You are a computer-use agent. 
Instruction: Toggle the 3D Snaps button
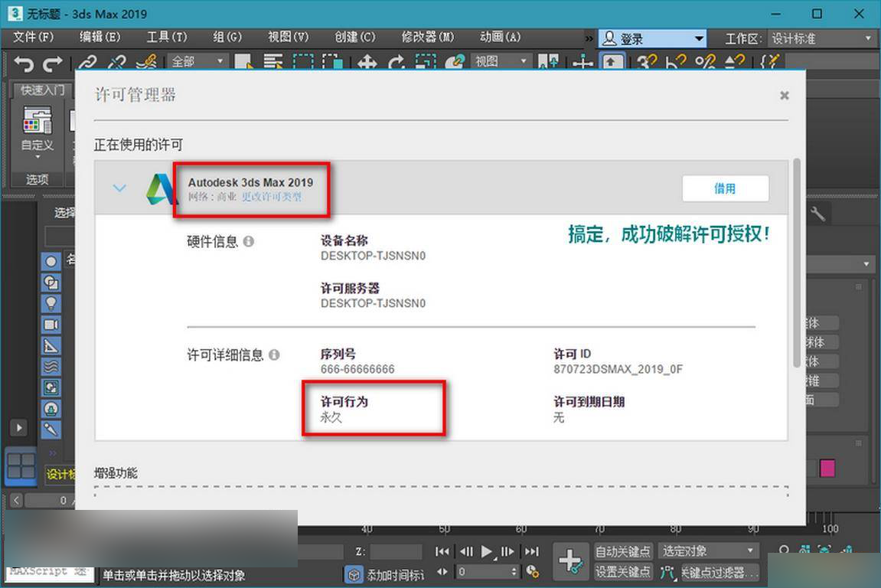pyautogui.click(x=647, y=62)
